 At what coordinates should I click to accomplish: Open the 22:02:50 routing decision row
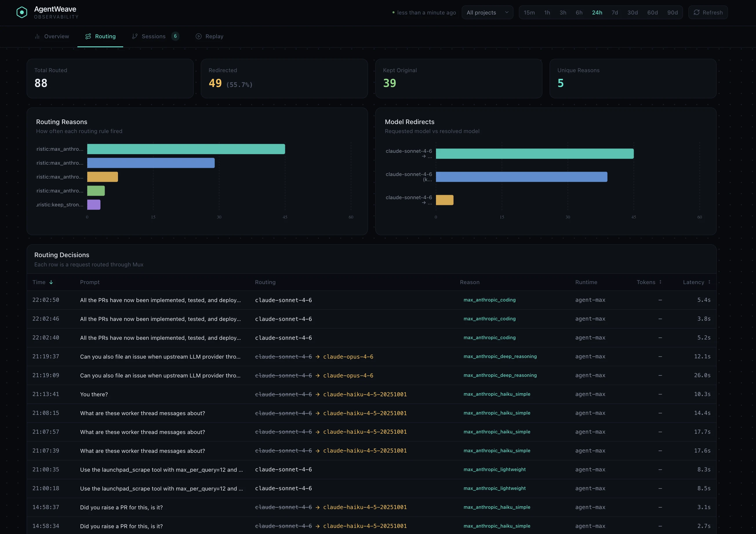click(x=371, y=300)
